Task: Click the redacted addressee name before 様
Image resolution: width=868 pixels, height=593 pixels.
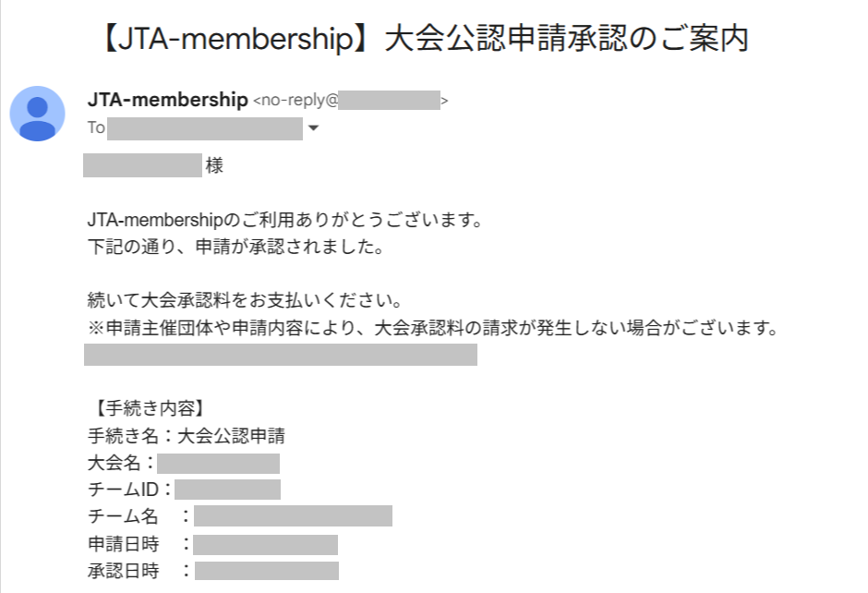Action: coord(142,166)
